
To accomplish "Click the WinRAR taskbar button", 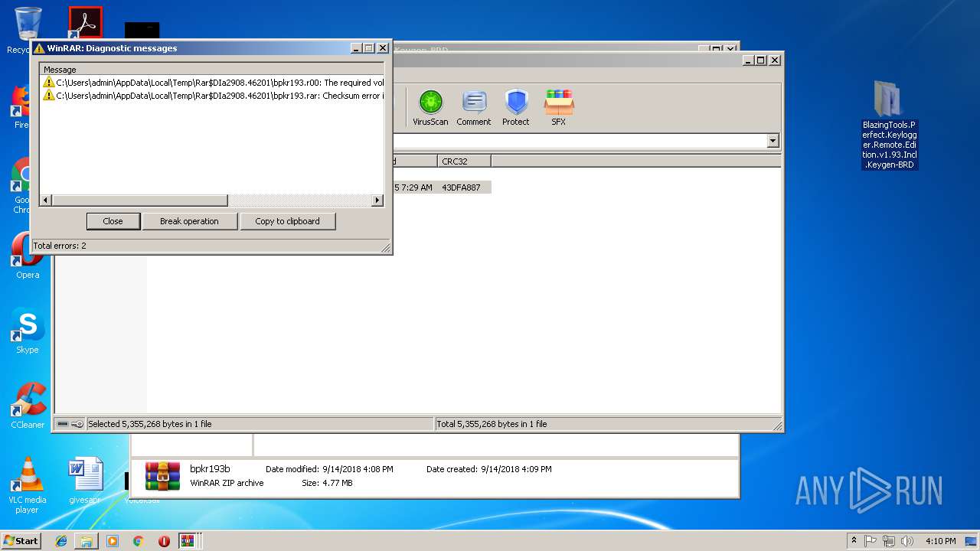I will 188,541.
